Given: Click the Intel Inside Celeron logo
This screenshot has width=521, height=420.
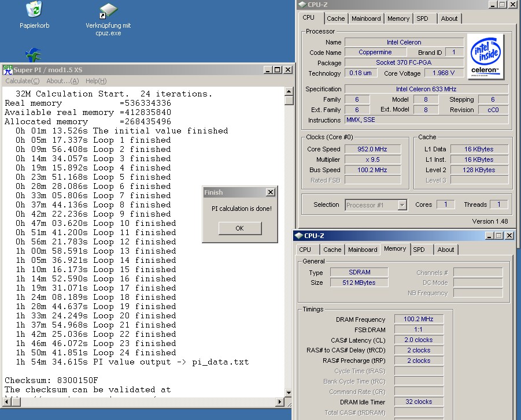Looking at the screenshot, I should point(485,57).
